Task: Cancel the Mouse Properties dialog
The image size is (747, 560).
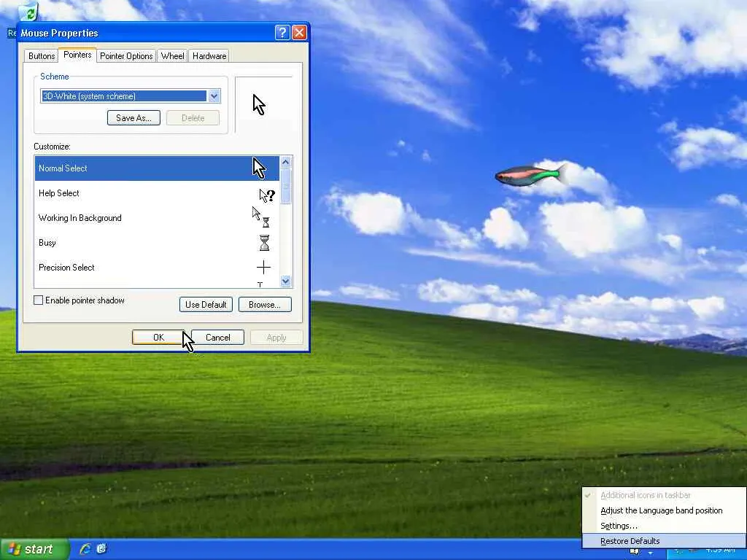Action: tap(217, 337)
